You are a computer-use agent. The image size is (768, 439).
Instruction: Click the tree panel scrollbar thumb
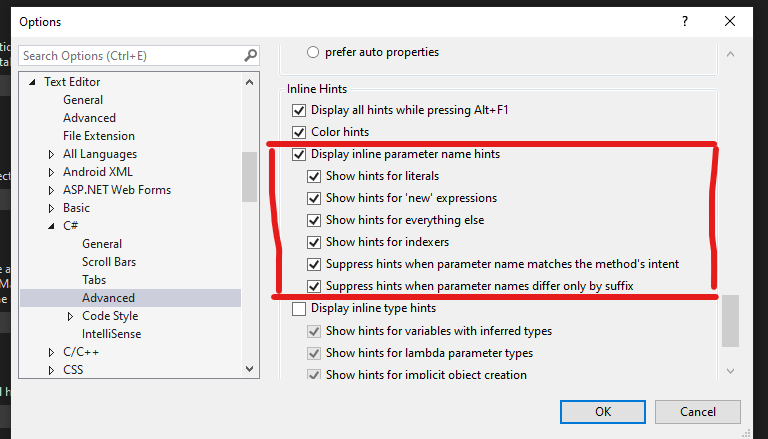point(249,177)
